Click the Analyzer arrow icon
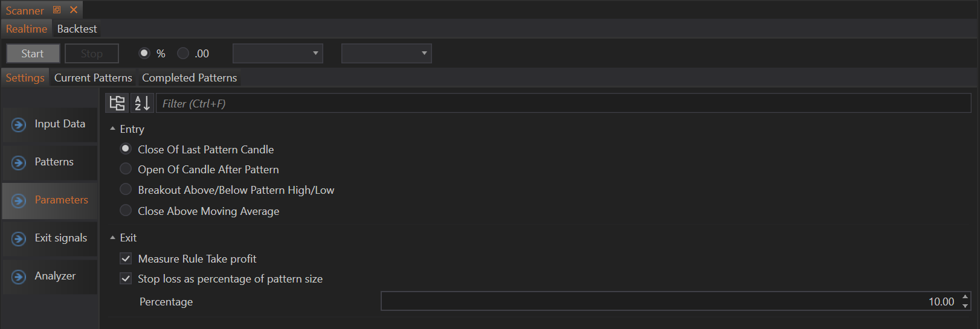 (19, 276)
